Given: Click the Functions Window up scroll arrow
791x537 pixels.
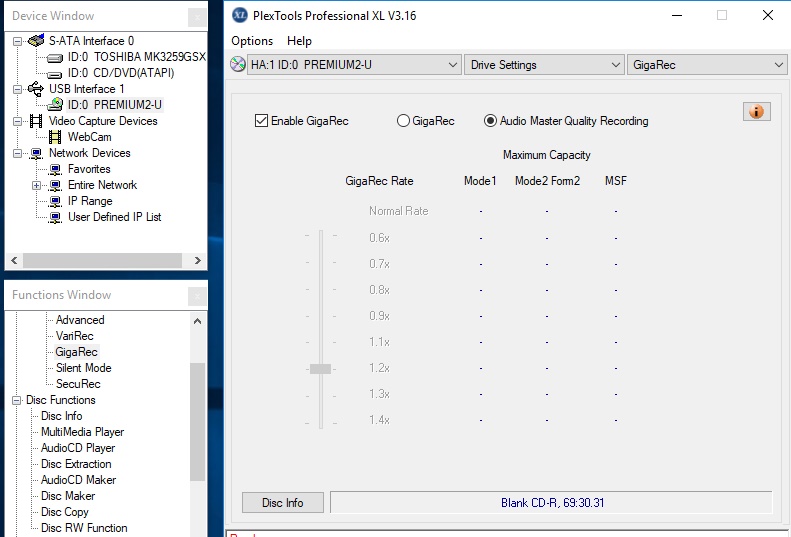Looking at the screenshot, I should (197, 321).
